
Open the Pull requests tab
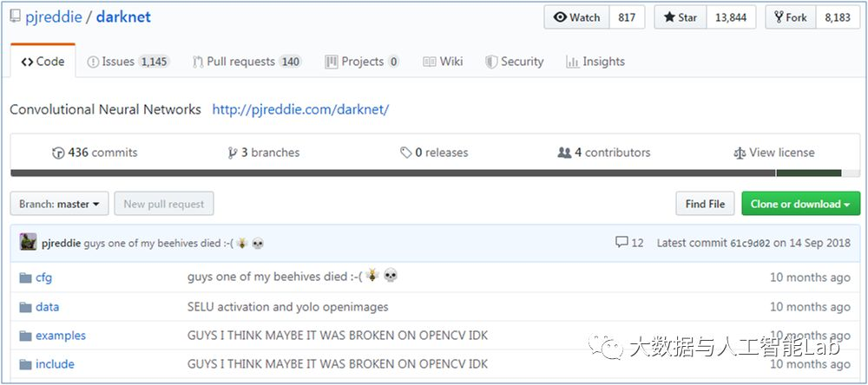[247, 62]
